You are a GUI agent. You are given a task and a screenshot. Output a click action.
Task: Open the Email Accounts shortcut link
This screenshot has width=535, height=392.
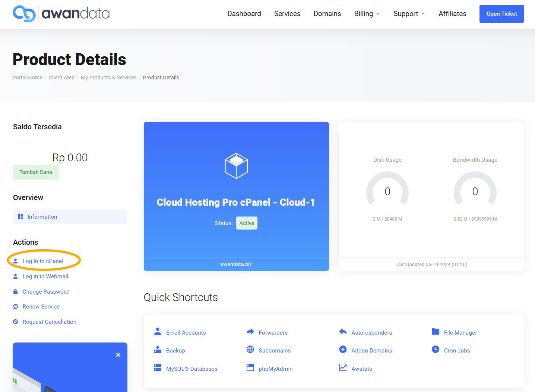[x=186, y=333]
